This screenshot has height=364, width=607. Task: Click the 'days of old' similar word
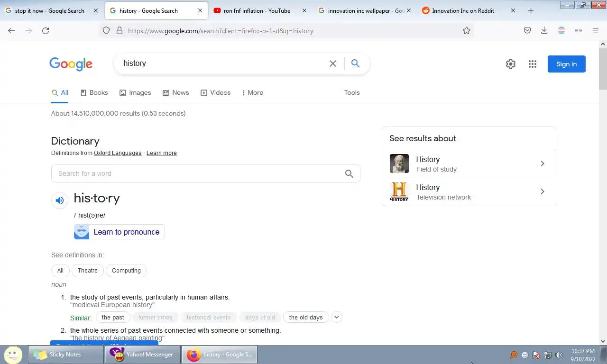(x=260, y=317)
